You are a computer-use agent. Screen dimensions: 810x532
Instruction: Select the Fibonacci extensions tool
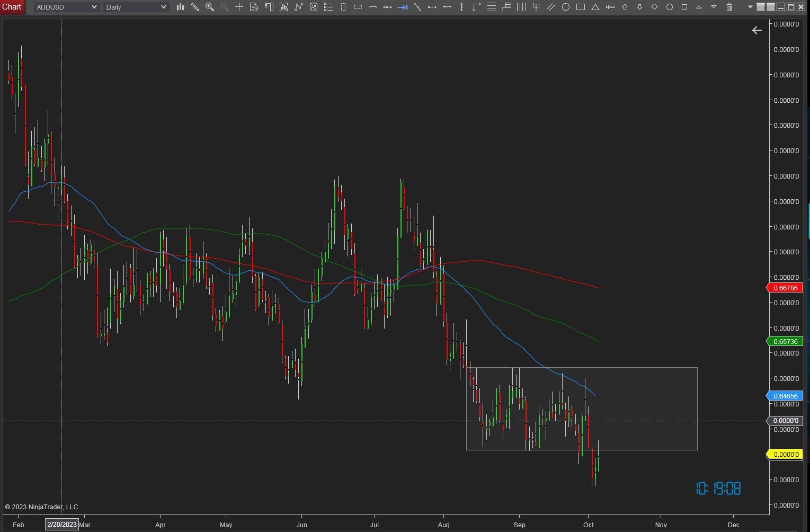click(506, 7)
